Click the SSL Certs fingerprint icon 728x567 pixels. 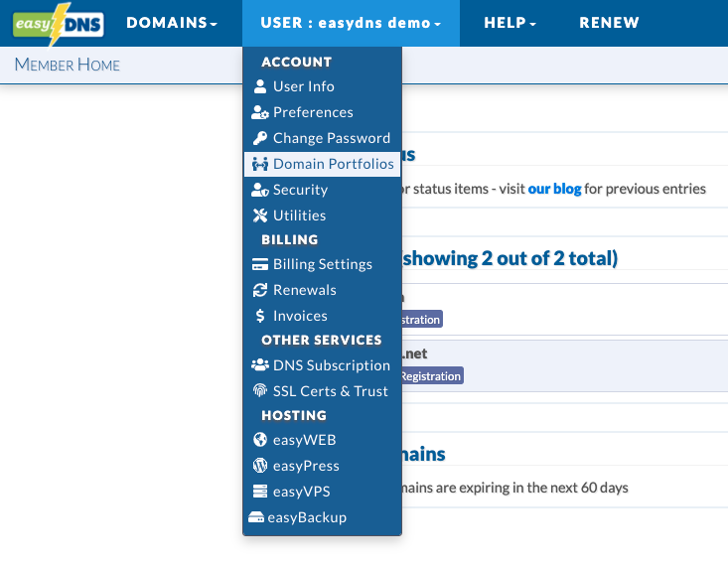click(260, 390)
